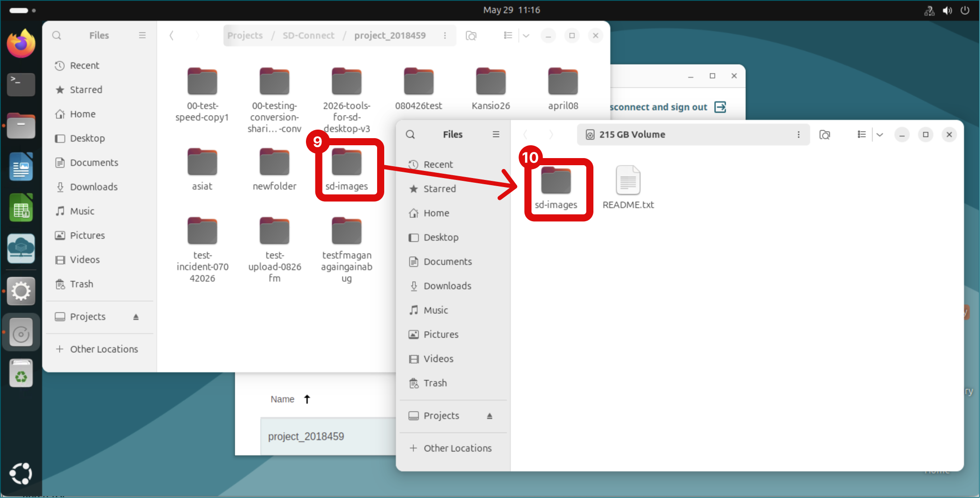
Task: Select the test-upload-0826fm folder
Action: (x=274, y=250)
